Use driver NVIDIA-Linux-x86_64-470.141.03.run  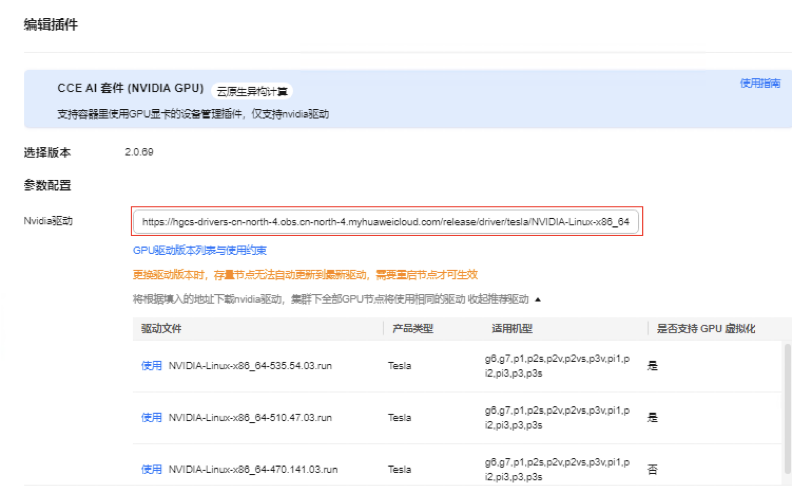click(151, 469)
